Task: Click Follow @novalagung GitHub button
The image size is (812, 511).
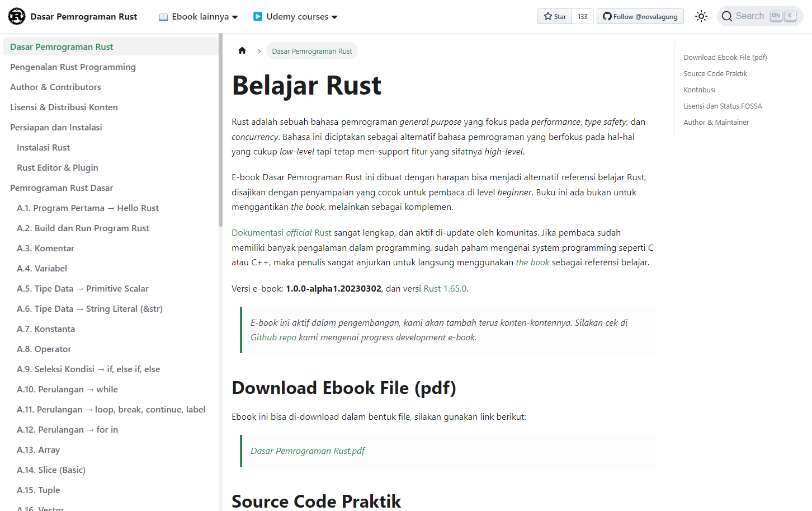Action: click(x=640, y=17)
